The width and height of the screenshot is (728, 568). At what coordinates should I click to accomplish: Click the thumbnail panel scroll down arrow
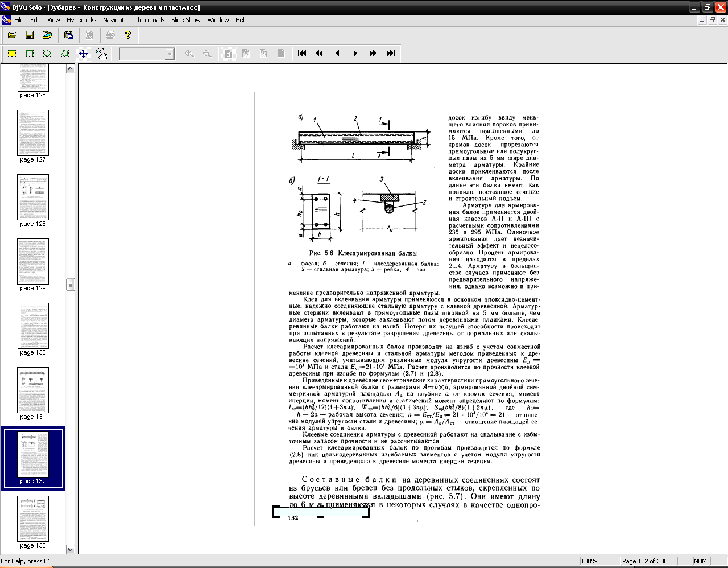click(x=71, y=549)
